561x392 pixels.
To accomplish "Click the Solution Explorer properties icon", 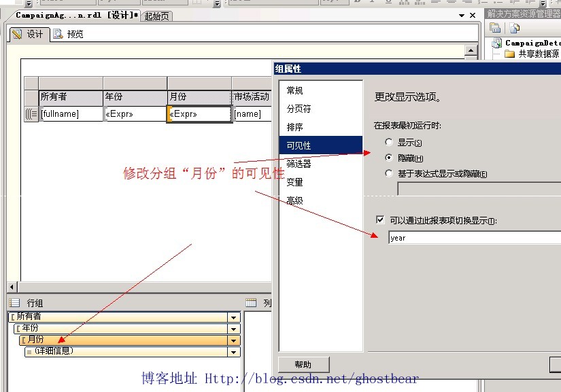I will tap(495, 28).
